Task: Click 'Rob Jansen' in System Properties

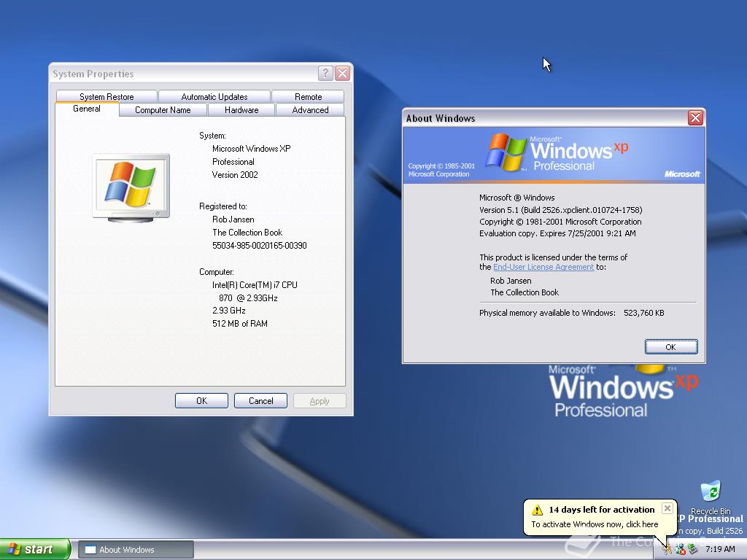Action: pos(233,219)
